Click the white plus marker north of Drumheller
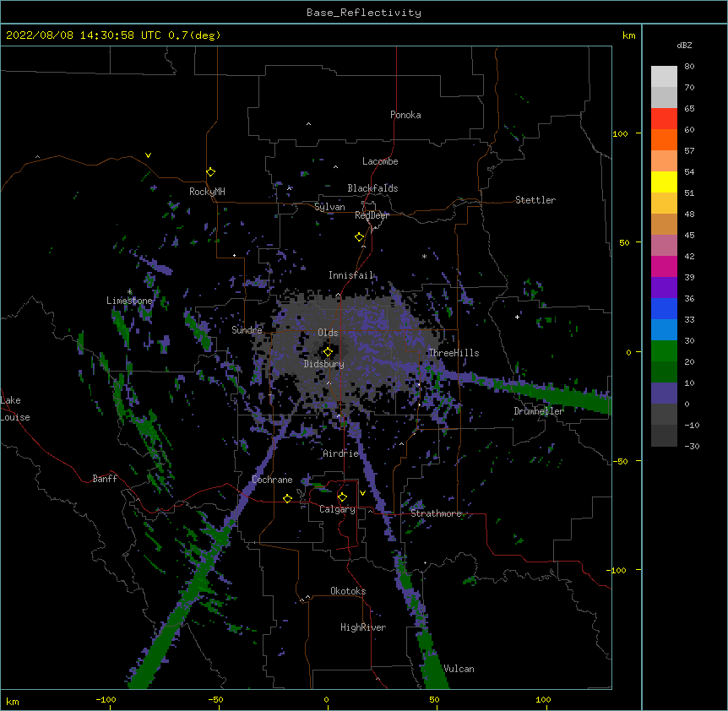The width and height of the screenshot is (728, 711). tap(517, 317)
